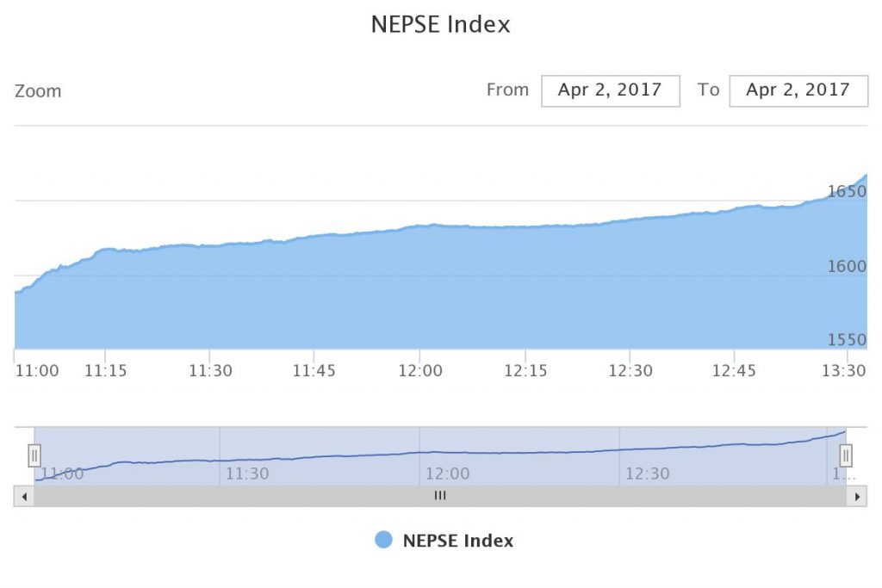Click the scrollbar thumb grip lines
This screenshot has width=882, height=588.
point(440,496)
